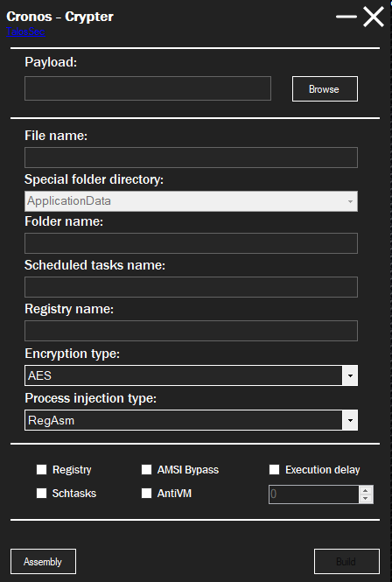The image size is (392, 582).
Task: Click the Registry name text box
Action: (x=191, y=331)
